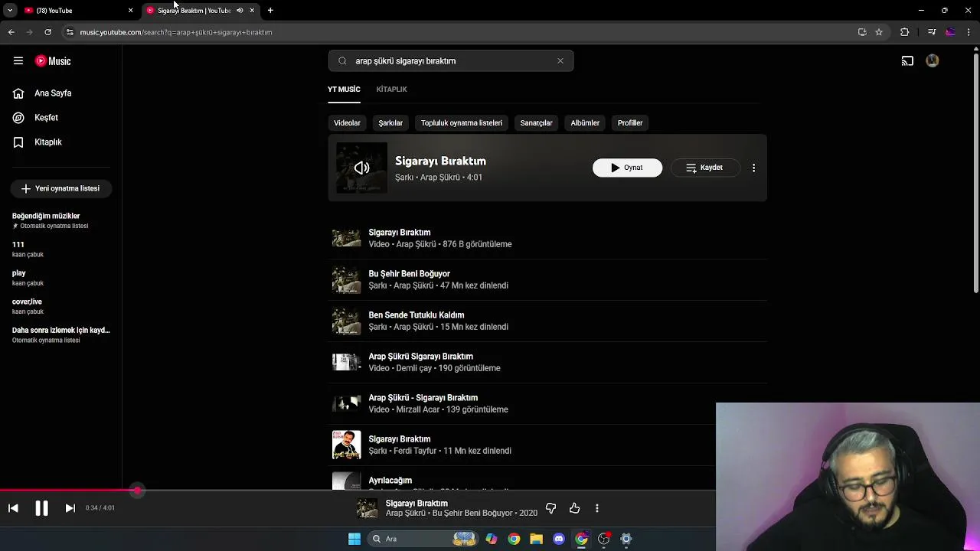Image resolution: width=980 pixels, height=551 pixels.
Task: Click the address bar URL
Action: [176, 32]
